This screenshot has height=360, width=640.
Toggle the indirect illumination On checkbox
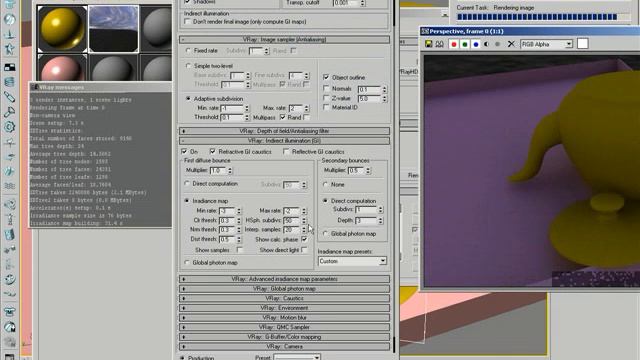tap(184, 151)
